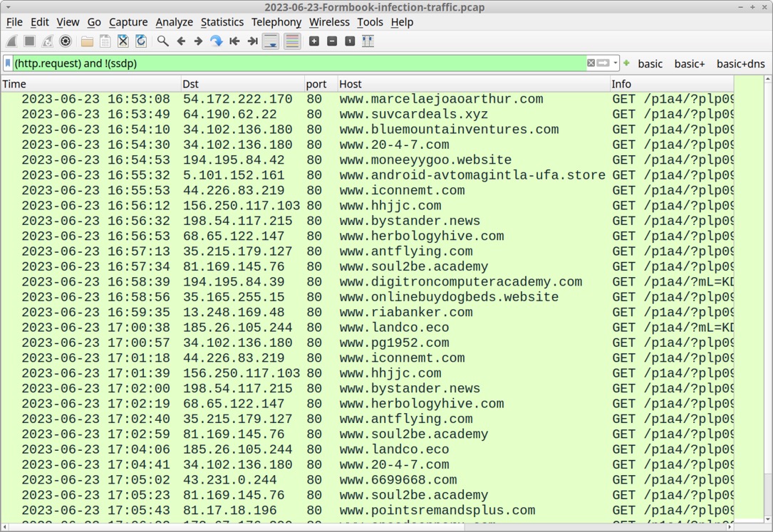Open display filter bookmarks
The height and width of the screenshot is (532, 773).
click(8, 63)
